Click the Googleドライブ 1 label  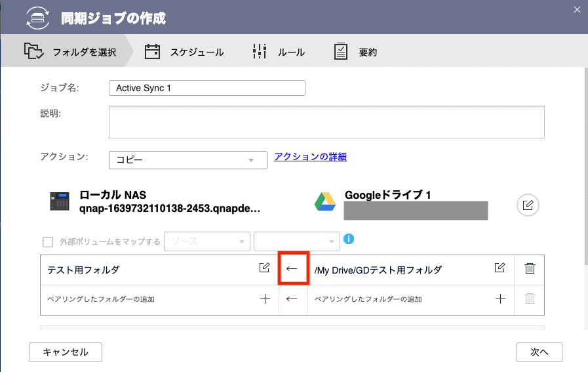click(x=388, y=195)
